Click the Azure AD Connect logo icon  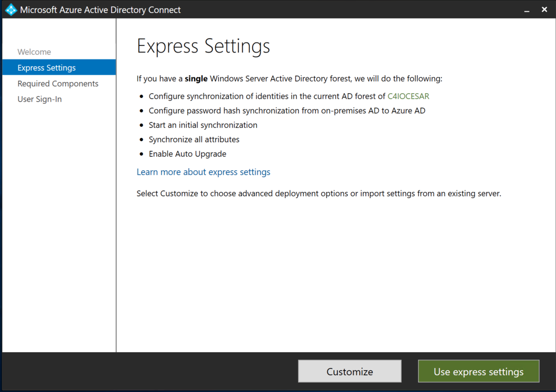coord(11,10)
